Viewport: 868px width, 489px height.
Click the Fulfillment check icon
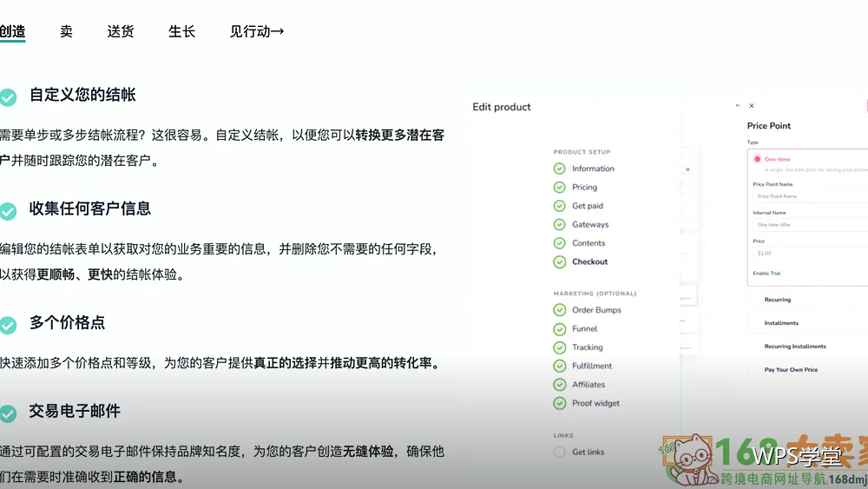(559, 366)
